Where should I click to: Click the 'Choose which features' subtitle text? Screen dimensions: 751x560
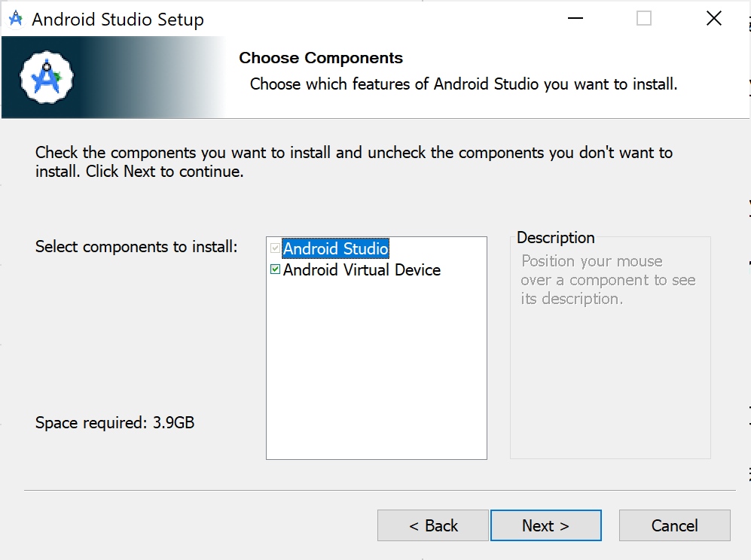click(463, 84)
